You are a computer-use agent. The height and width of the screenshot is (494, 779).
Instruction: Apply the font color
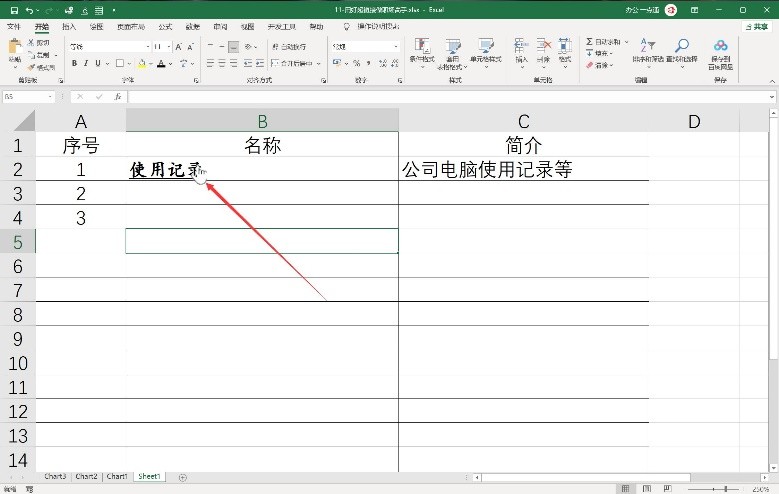[161, 63]
